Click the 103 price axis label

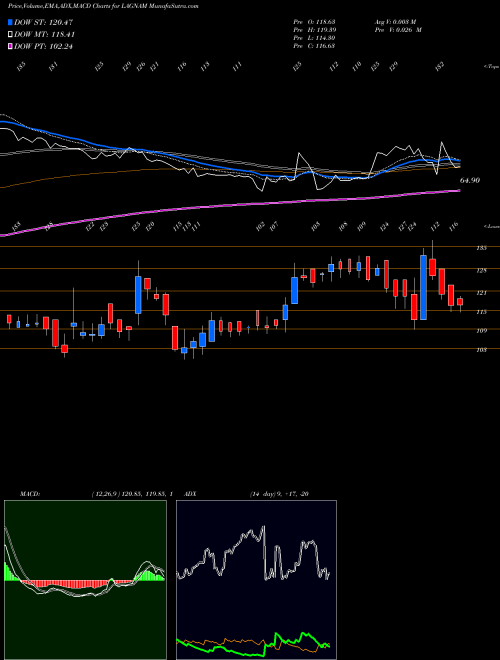(481, 350)
